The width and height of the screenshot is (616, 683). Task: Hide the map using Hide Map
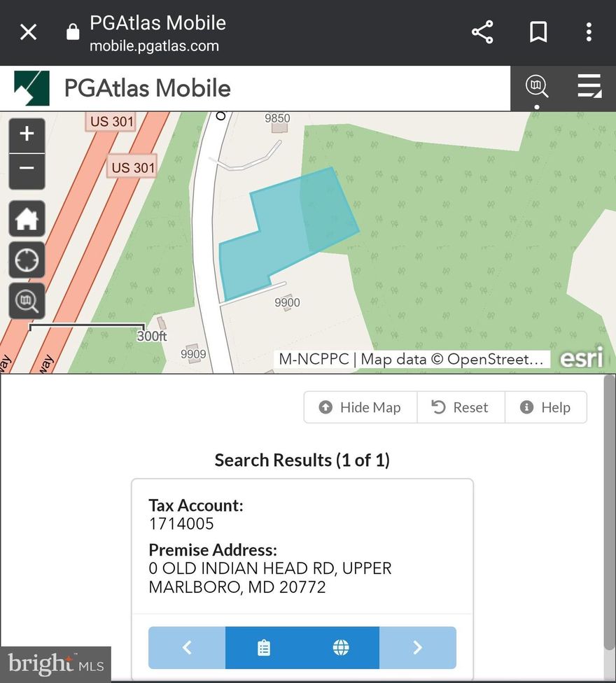click(x=360, y=407)
